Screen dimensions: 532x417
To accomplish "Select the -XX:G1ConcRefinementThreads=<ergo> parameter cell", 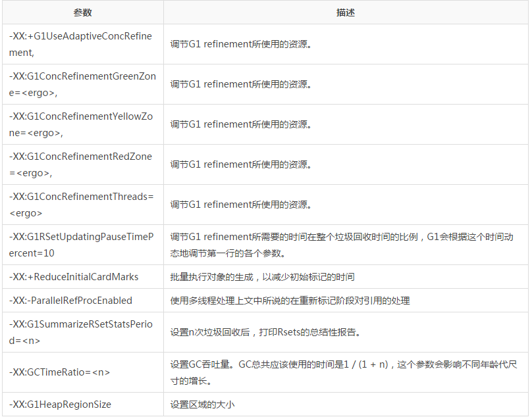I will [x=83, y=205].
